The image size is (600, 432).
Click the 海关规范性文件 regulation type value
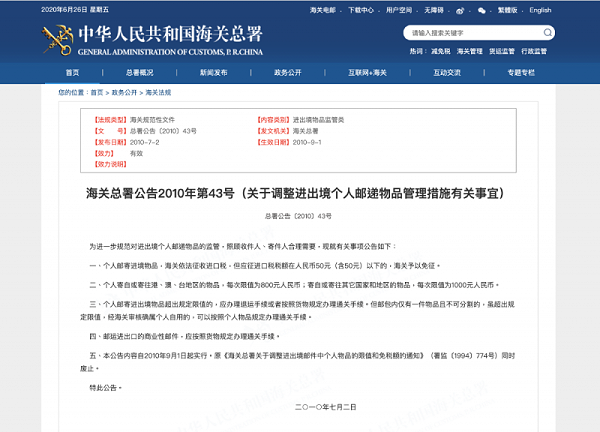pos(152,120)
